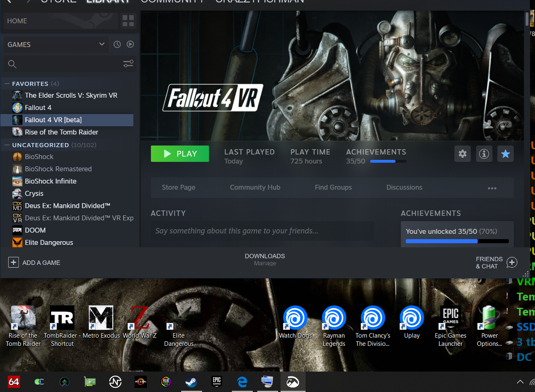This screenshot has width=535, height=392.
Task: Open Rise of the Tomb Raider desktop shortcut
Action: 23,326
